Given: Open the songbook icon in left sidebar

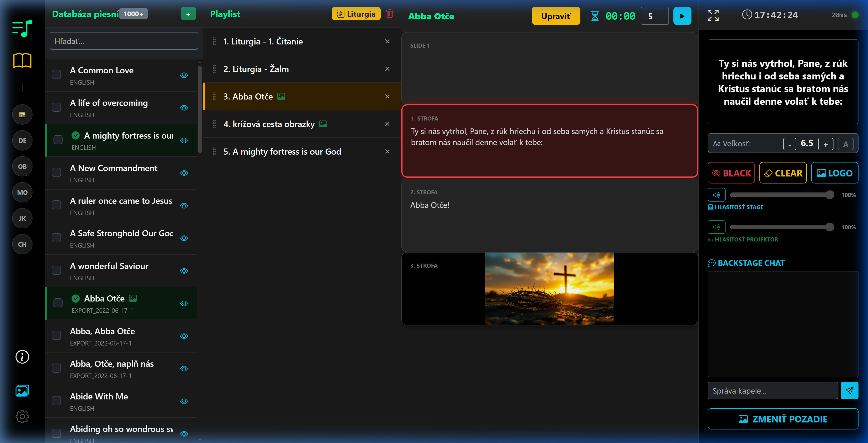Looking at the screenshot, I should 22,61.
